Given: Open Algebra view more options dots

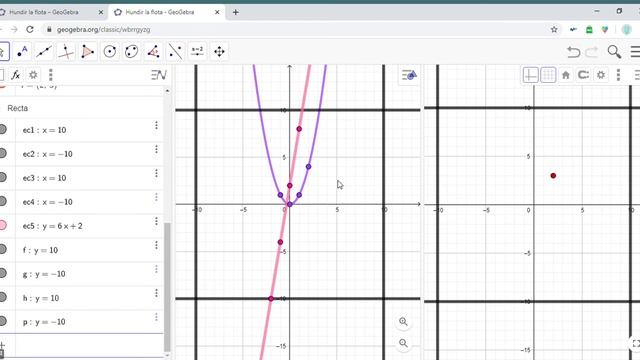Looking at the screenshot, I should 51,75.
